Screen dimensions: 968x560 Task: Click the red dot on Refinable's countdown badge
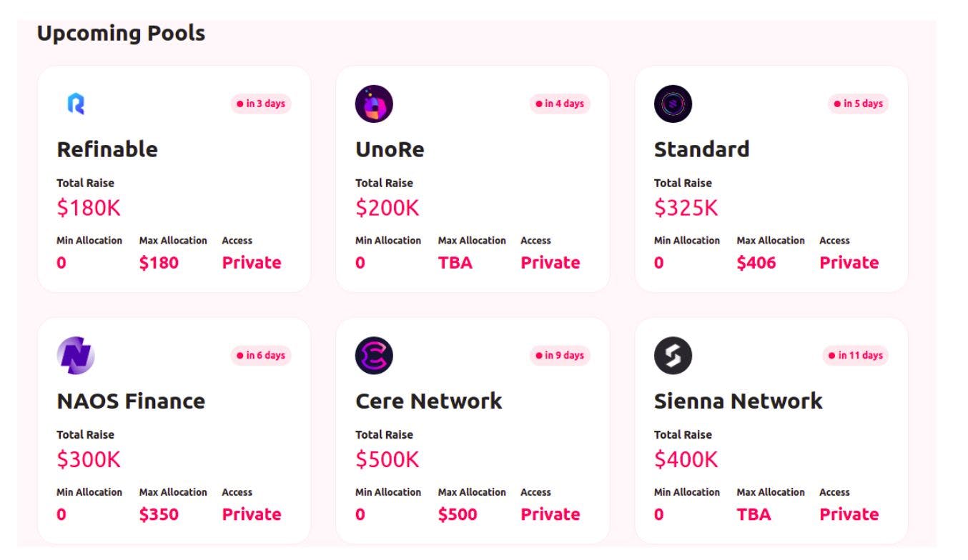(x=239, y=104)
